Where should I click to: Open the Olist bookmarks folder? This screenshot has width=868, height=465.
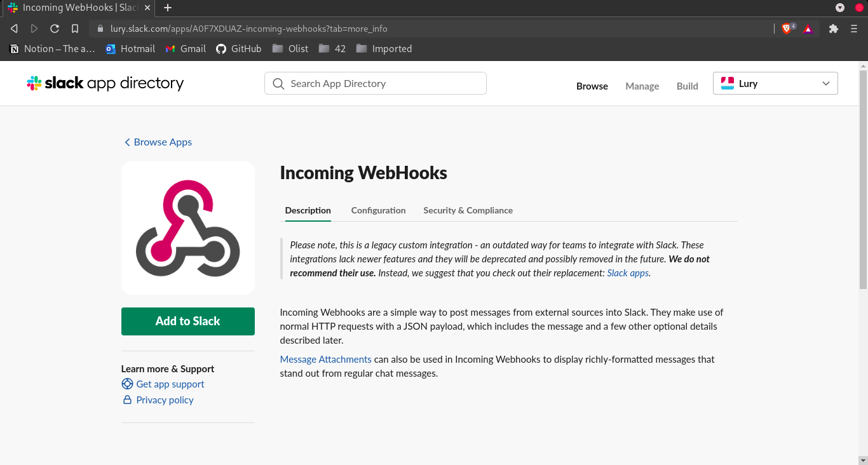290,48
